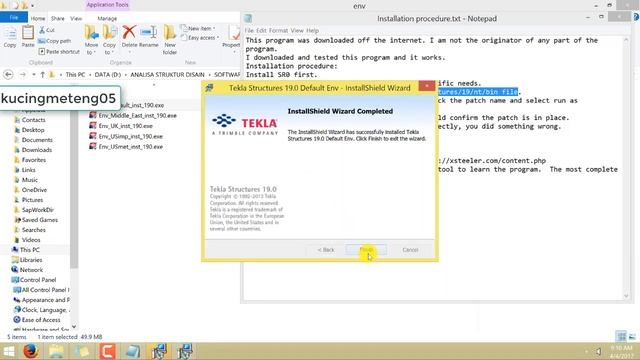Open the View ribbon tab in Explorer
This screenshot has height=360, width=640.
pyautogui.click(x=76, y=18)
